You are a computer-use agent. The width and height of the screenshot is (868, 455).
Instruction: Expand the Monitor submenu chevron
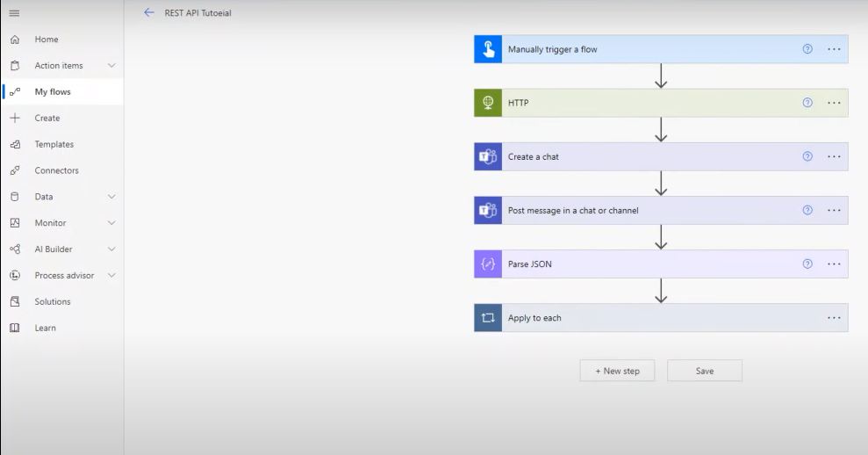coord(111,223)
